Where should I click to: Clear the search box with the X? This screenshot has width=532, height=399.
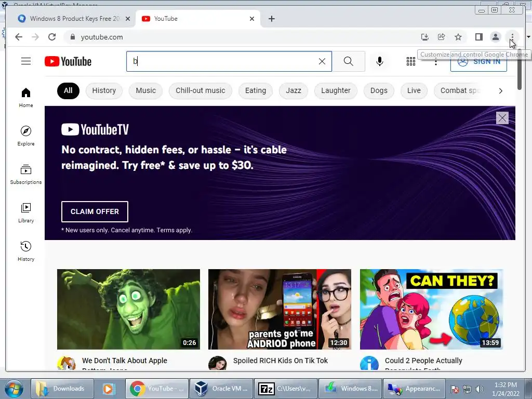pyautogui.click(x=322, y=61)
